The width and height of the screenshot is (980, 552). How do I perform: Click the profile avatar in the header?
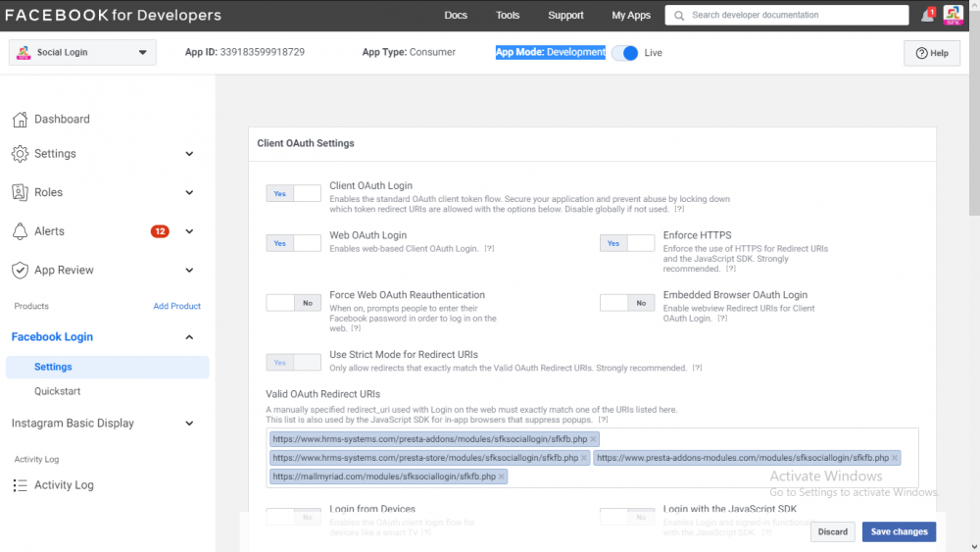(953, 16)
